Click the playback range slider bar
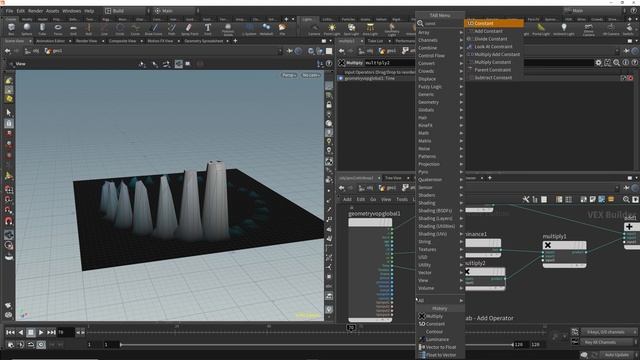The width and height of the screenshot is (640, 360). click(x=316, y=345)
